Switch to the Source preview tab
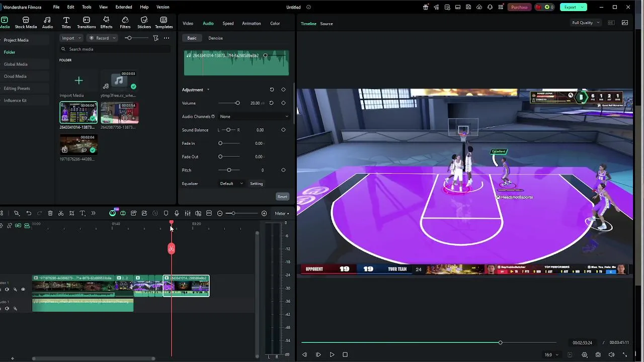The height and width of the screenshot is (362, 644). (x=327, y=24)
